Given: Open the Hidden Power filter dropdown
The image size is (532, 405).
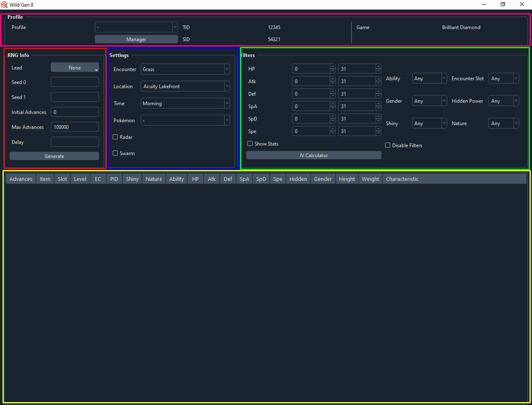Looking at the screenshot, I should pyautogui.click(x=504, y=101).
